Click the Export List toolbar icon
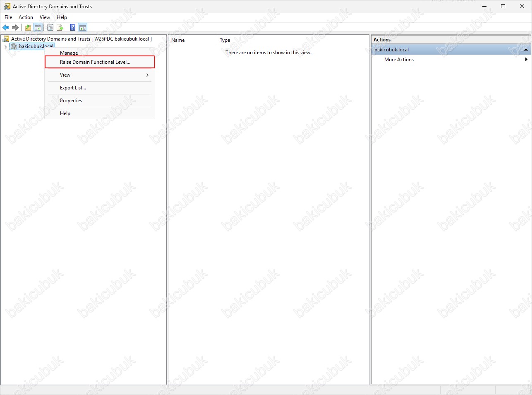The image size is (532, 395). 60,28
